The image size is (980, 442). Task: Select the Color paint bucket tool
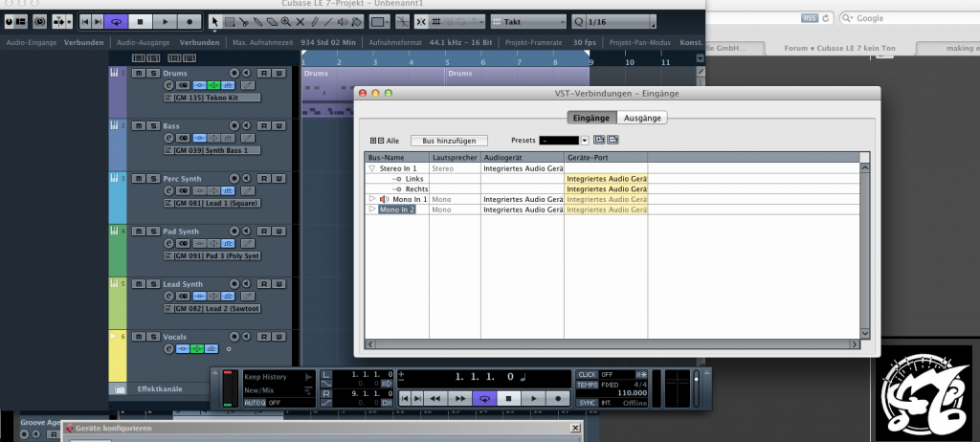(x=357, y=22)
